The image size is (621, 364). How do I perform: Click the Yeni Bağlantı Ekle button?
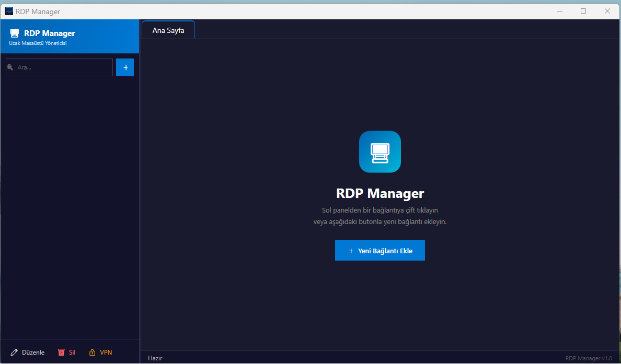(380, 251)
